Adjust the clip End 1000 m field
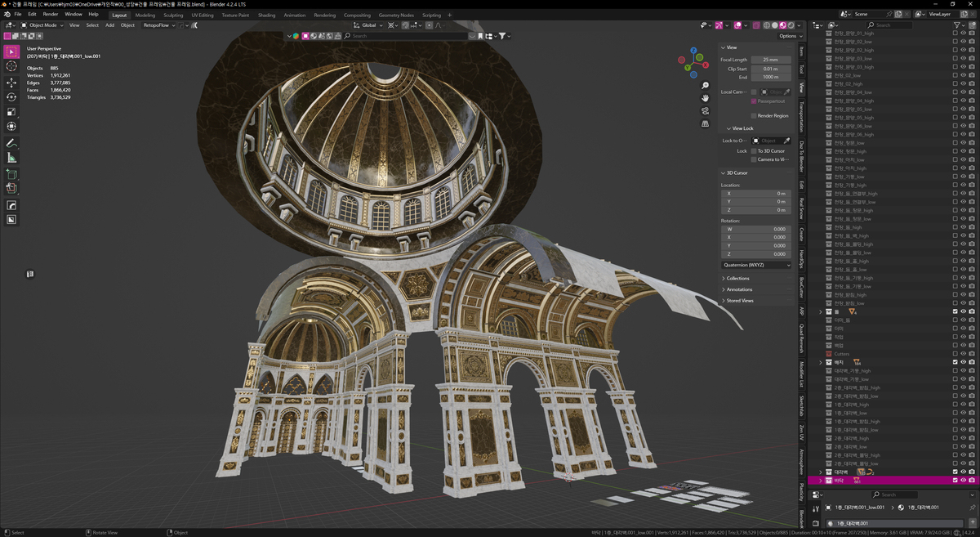The image size is (980, 537). click(771, 77)
